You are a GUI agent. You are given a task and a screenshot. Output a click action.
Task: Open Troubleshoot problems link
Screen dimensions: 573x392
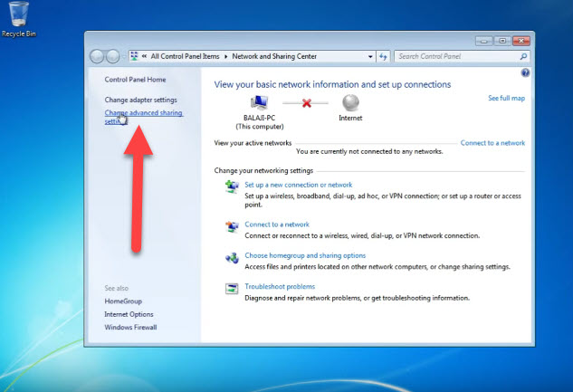coord(280,286)
